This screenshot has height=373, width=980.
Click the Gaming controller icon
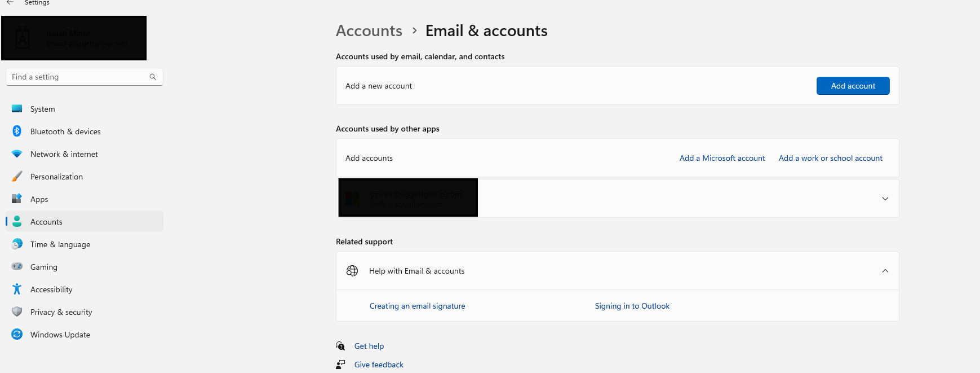[17, 266]
